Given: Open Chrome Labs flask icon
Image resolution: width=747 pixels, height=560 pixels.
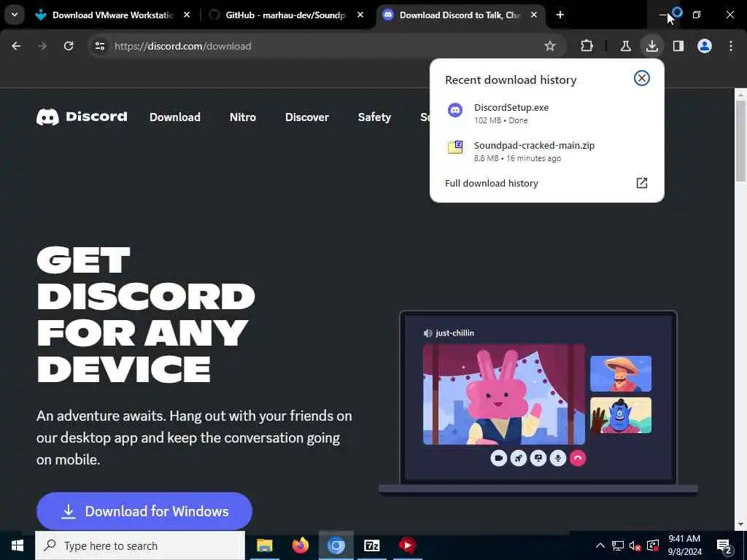Looking at the screenshot, I should 625,46.
